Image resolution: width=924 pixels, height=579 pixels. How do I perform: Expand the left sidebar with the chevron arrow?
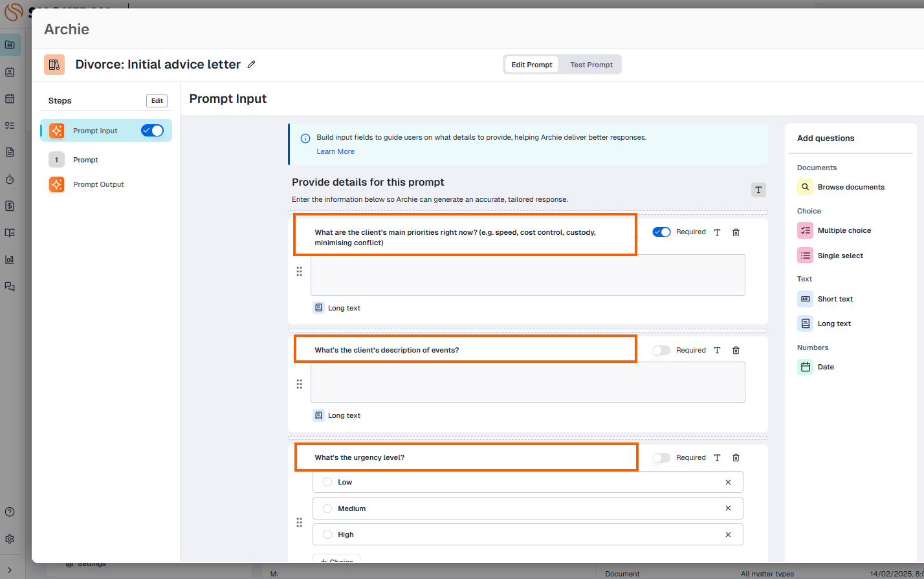(10, 569)
